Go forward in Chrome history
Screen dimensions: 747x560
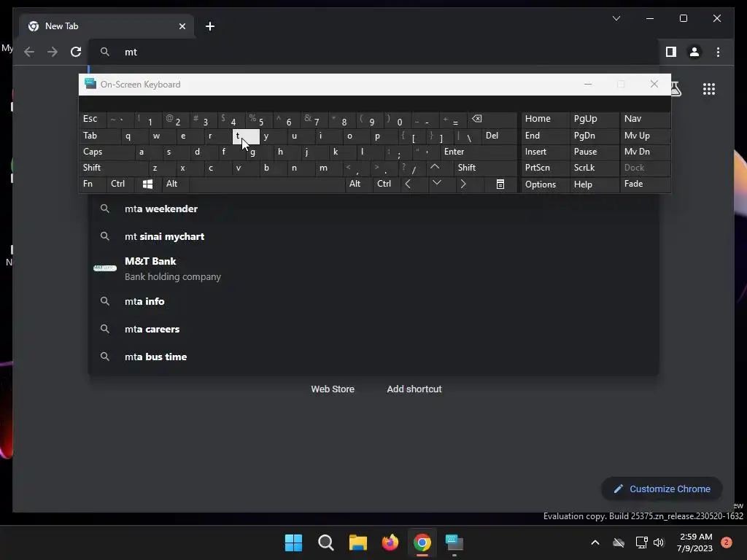coord(53,52)
